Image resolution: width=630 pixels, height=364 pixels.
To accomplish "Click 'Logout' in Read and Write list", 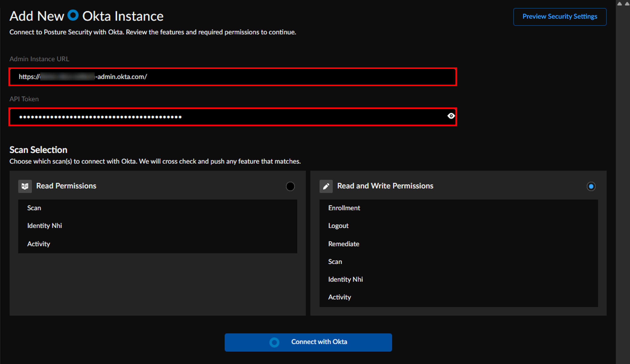I will (x=338, y=226).
